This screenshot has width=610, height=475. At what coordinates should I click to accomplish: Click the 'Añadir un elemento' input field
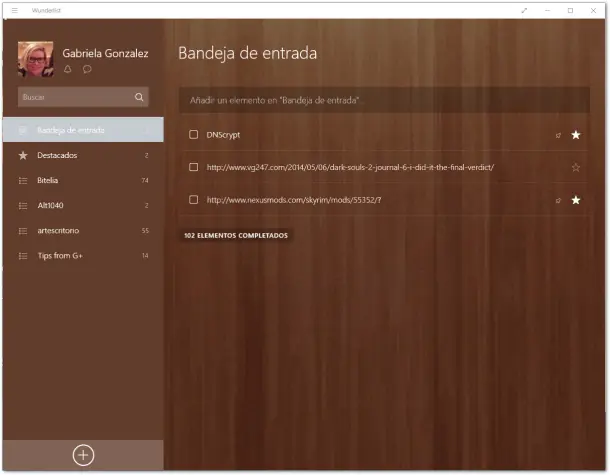[384, 100]
